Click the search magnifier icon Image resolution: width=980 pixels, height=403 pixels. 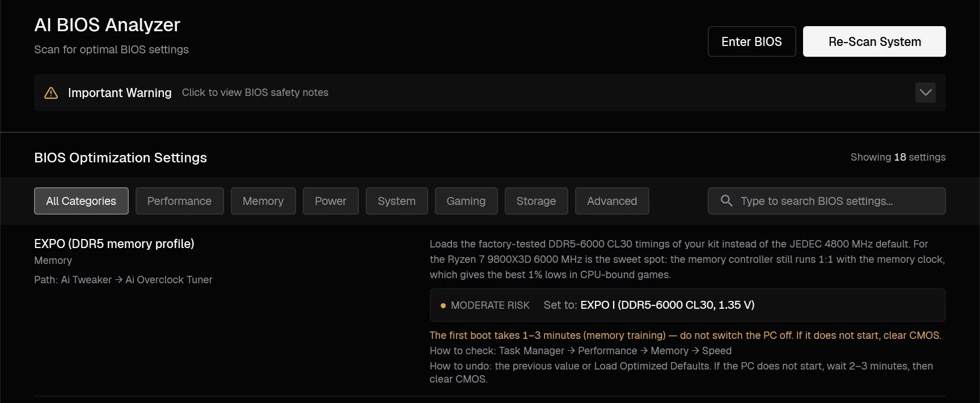[726, 200]
